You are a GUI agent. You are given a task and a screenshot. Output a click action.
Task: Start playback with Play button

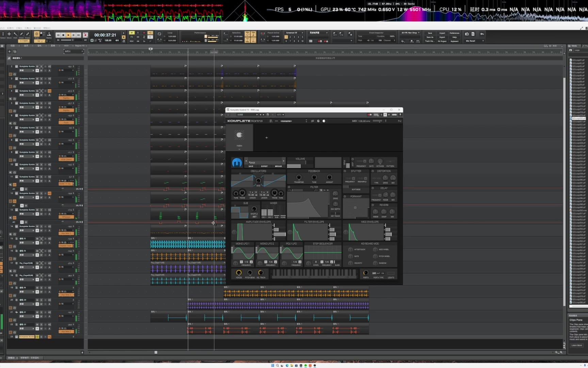click(x=68, y=35)
